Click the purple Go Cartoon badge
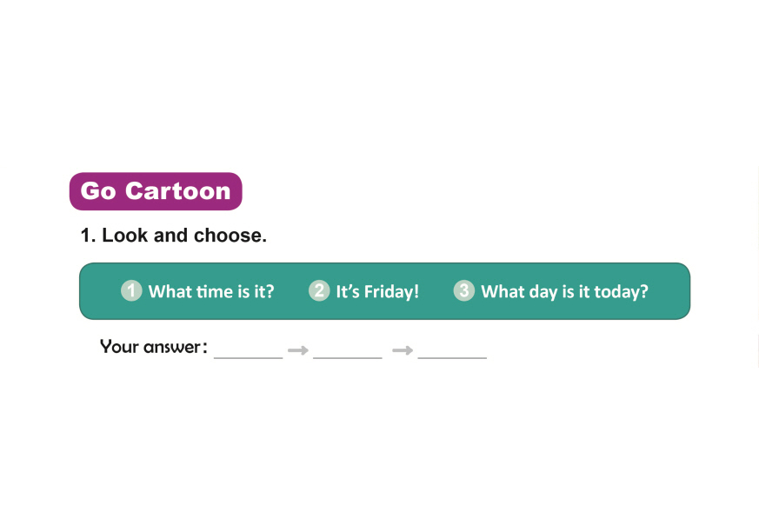The width and height of the screenshot is (759, 532). (x=156, y=191)
